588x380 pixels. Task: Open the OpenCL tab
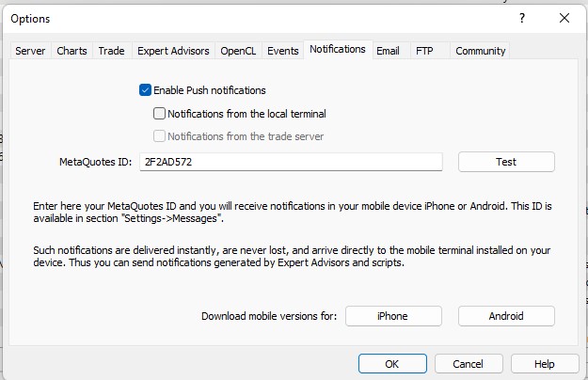click(x=238, y=51)
